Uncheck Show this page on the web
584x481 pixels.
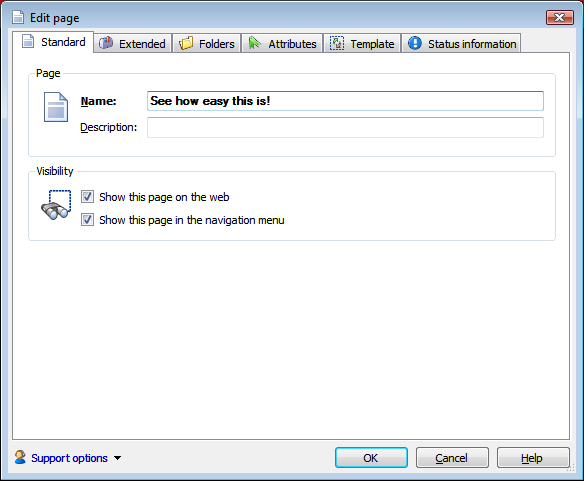coord(88,197)
